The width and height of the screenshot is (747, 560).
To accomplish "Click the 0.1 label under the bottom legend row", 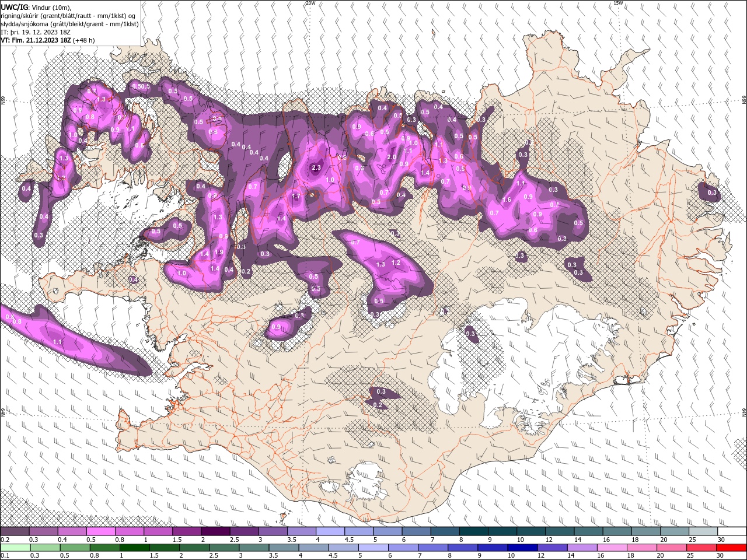I will (5, 555).
